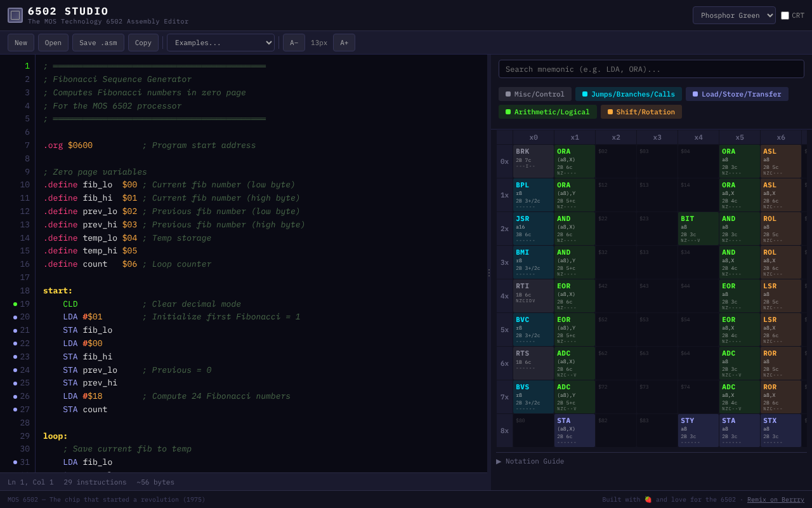Click the 2x row header

click(504, 229)
